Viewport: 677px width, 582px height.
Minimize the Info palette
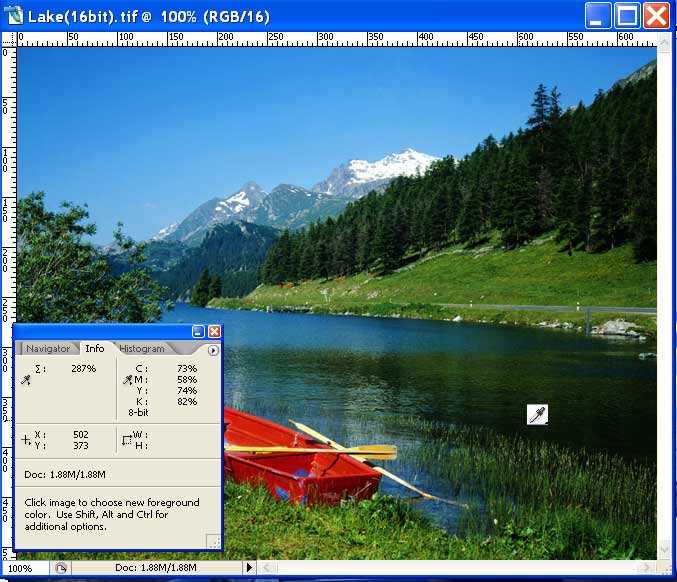click(198, 331)
